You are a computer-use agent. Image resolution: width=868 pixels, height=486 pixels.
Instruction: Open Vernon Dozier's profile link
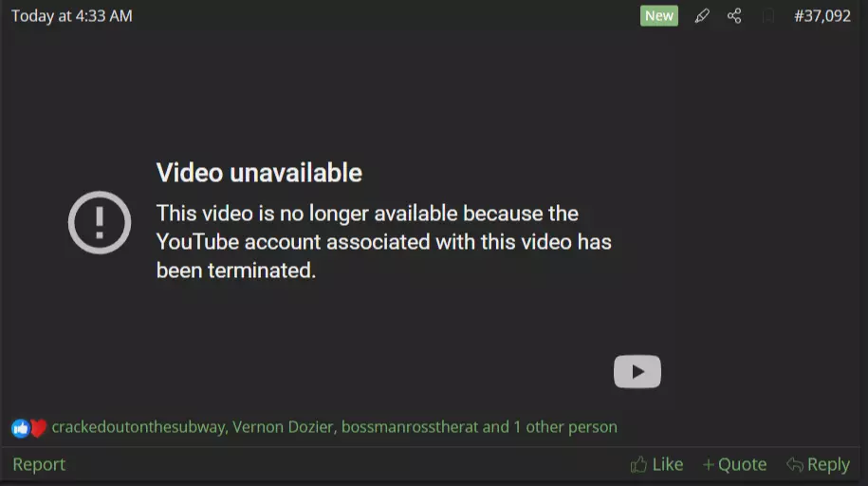(283, 427)
